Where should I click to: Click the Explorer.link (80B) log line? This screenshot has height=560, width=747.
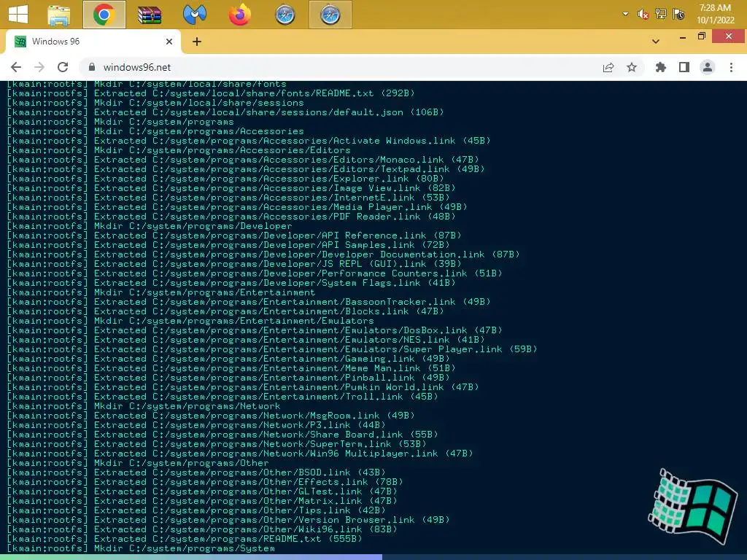225,179
